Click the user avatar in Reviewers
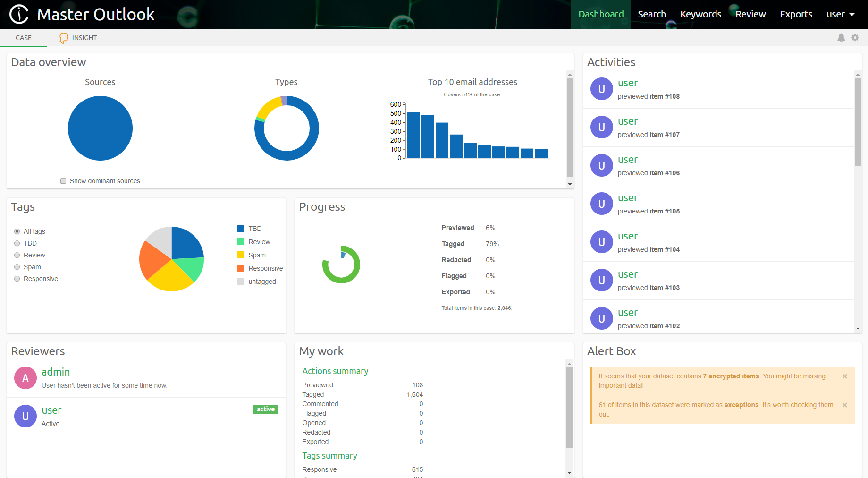Screen dimensions: 868x478 click(x=25, y=416)
